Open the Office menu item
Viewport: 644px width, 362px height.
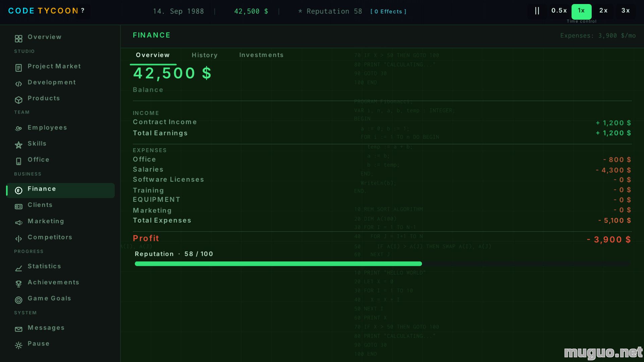pos(39,160)
